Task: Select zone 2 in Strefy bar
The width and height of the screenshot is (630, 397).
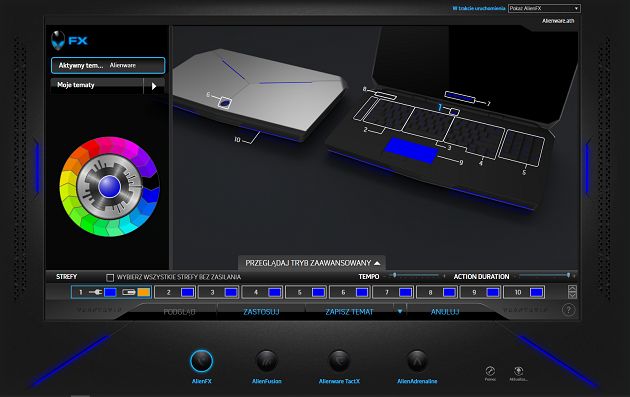Action: (x=175, y=292)
